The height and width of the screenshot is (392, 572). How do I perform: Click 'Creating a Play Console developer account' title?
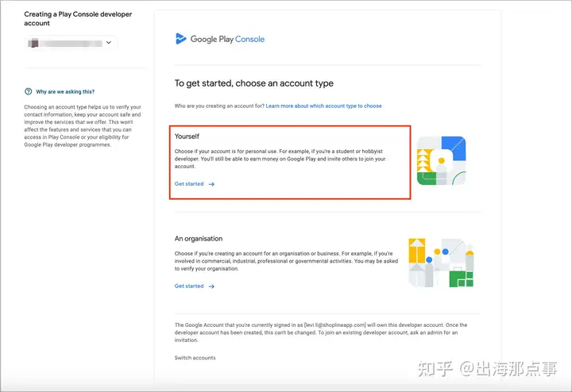(x=78, y=18)
